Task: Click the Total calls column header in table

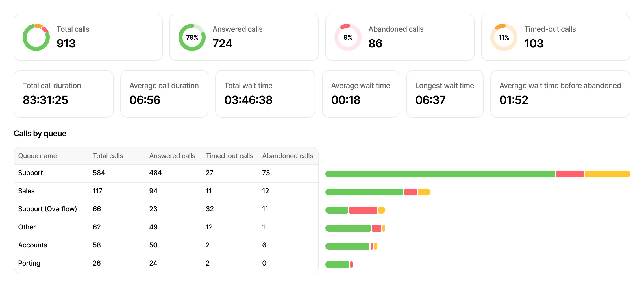Action: click(x=108, y=156)
